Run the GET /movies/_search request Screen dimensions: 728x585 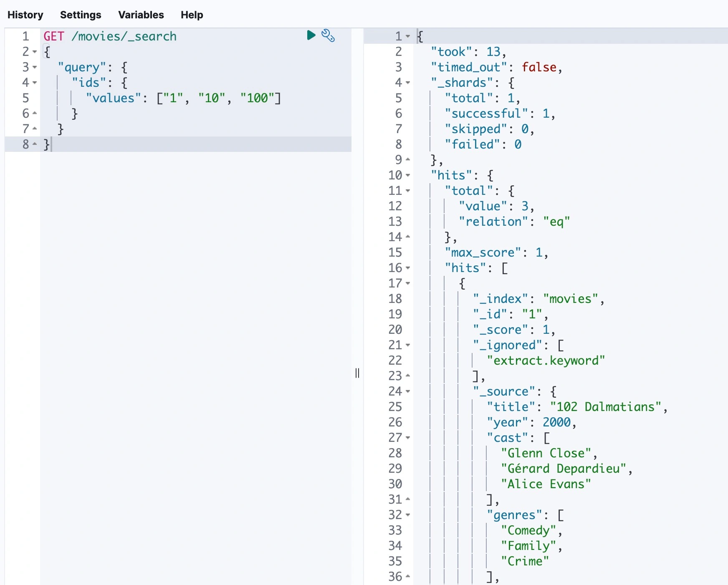pyautogui.click(x=311, y=35)
